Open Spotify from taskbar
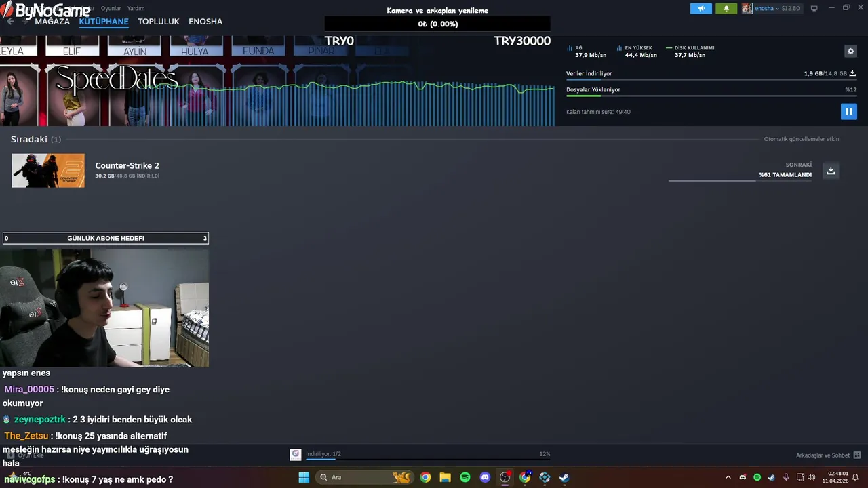Screen dimensions: 868x488 point(465,477)
